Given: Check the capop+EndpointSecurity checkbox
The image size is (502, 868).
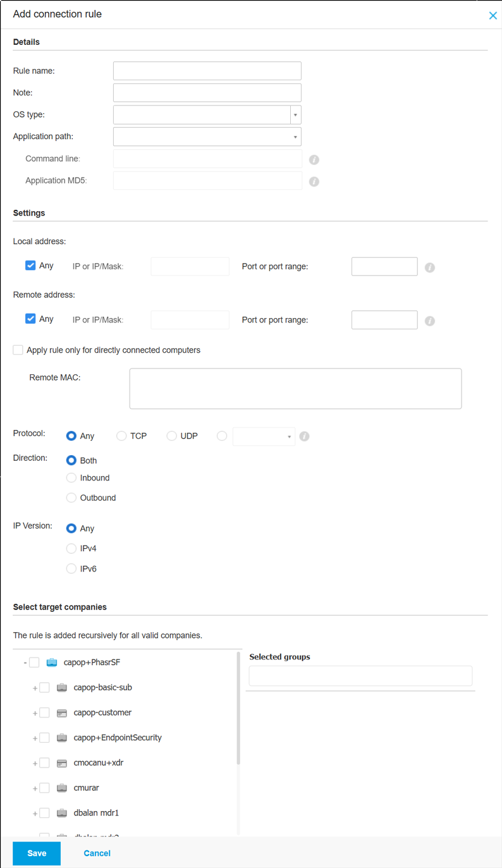Looking at the screenshot, I should click(x=44, y=738).
